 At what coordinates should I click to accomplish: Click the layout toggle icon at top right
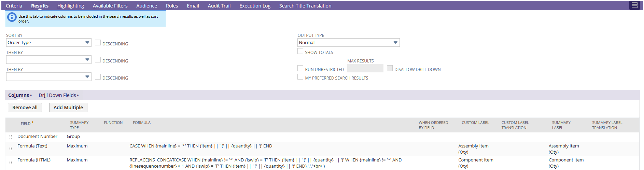[634, 5]
